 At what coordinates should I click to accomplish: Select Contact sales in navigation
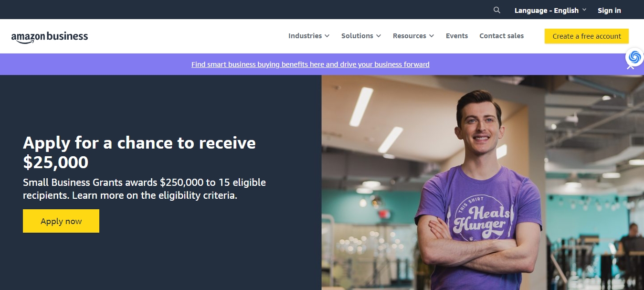501,36
